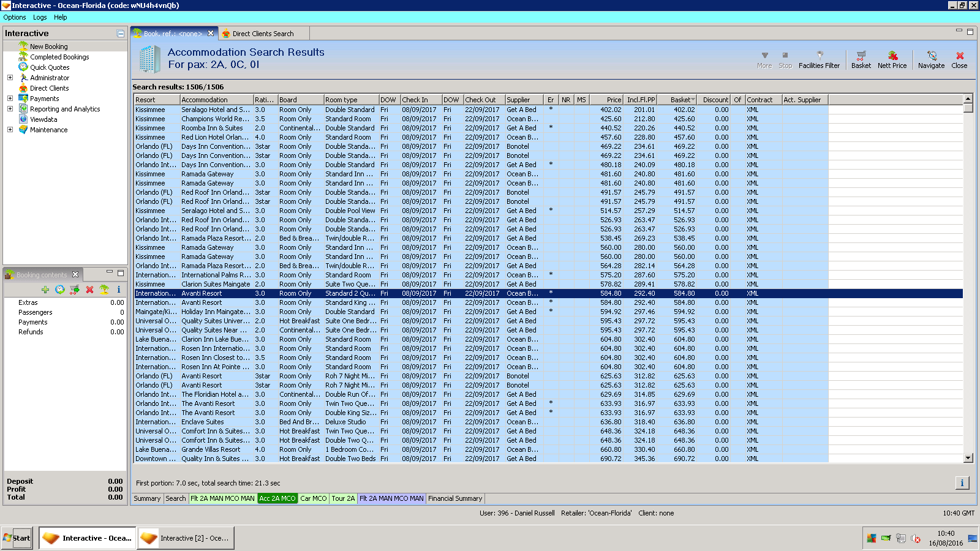Open Quick Quotes in the sidebar
Viewport: 980px width, 551px height.
(x=50, y=67)
